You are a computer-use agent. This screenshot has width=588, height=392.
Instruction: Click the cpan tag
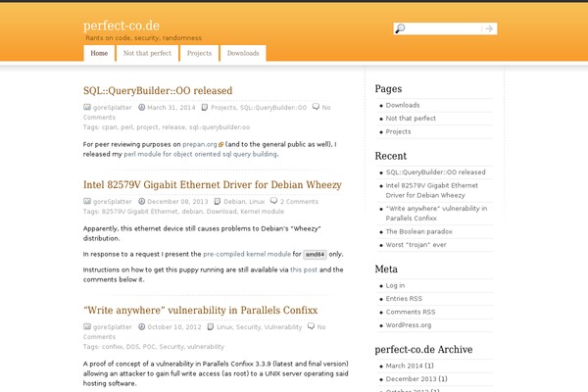coord(110,127)
